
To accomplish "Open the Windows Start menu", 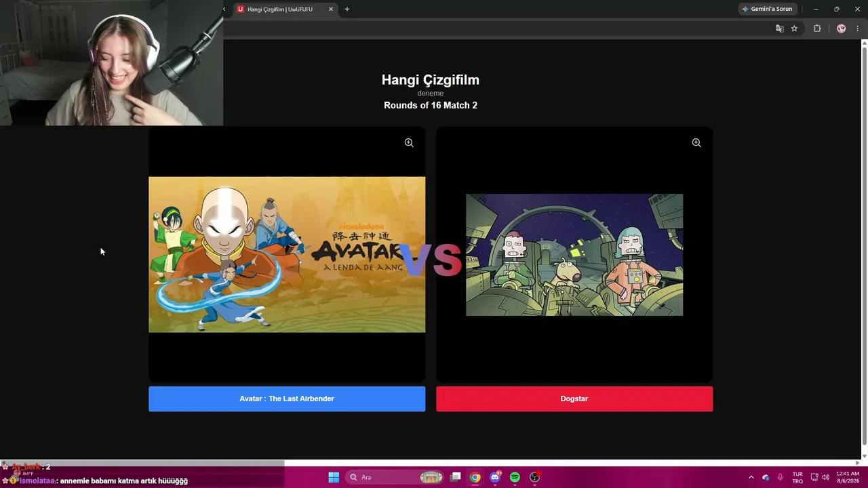I will click(334, 477).
